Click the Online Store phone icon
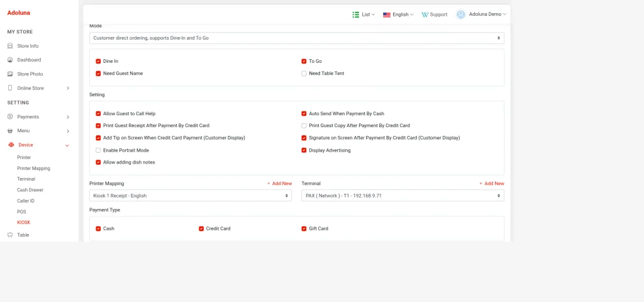The height and width of the screenshot is (302, 644). (10, 88)
